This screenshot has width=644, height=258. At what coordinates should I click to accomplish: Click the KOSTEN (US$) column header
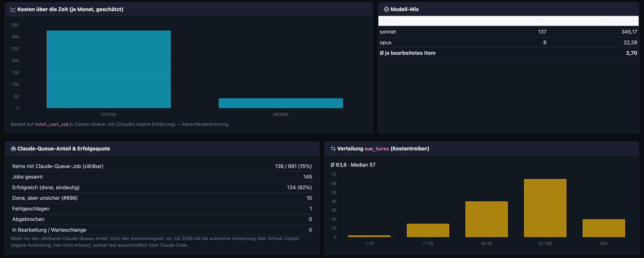[618, 21]
